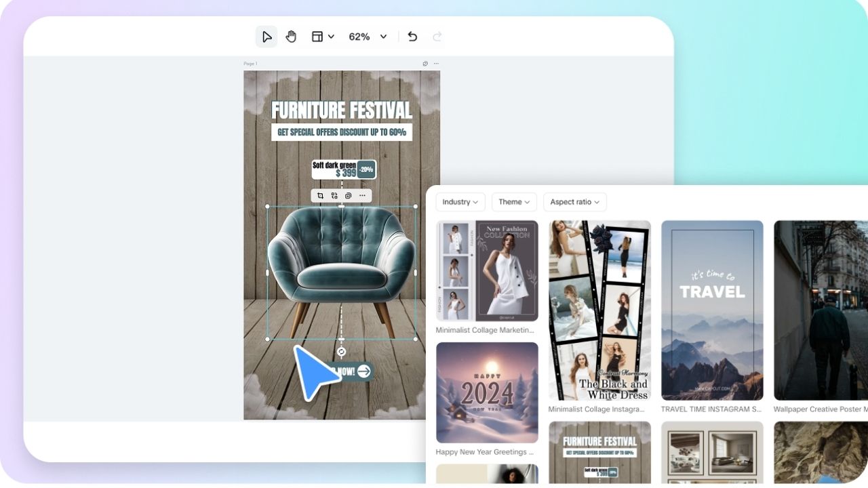Click the three-dot menu next to Page 1
The height and width of the screenshot is (488, 868).
click(436, 63)
